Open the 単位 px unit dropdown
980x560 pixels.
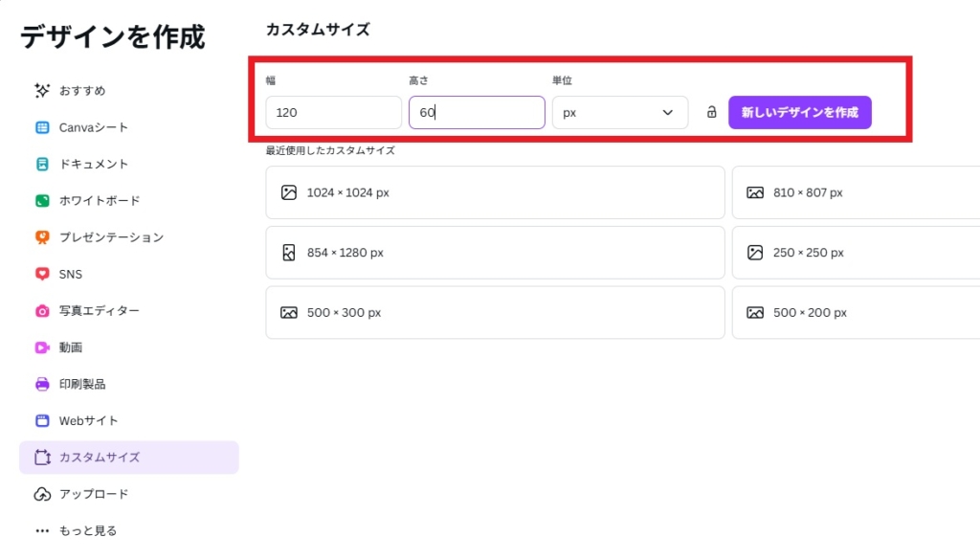619,112
